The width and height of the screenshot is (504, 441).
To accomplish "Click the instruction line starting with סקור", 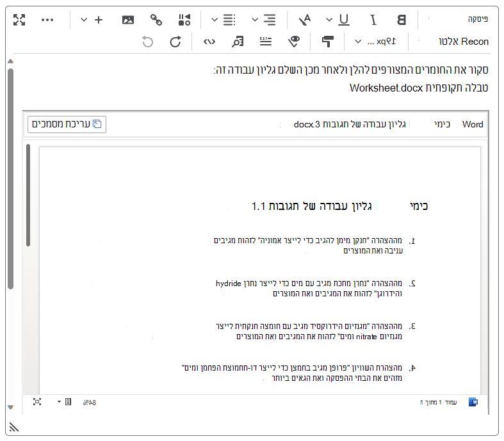I will (351, 70).
